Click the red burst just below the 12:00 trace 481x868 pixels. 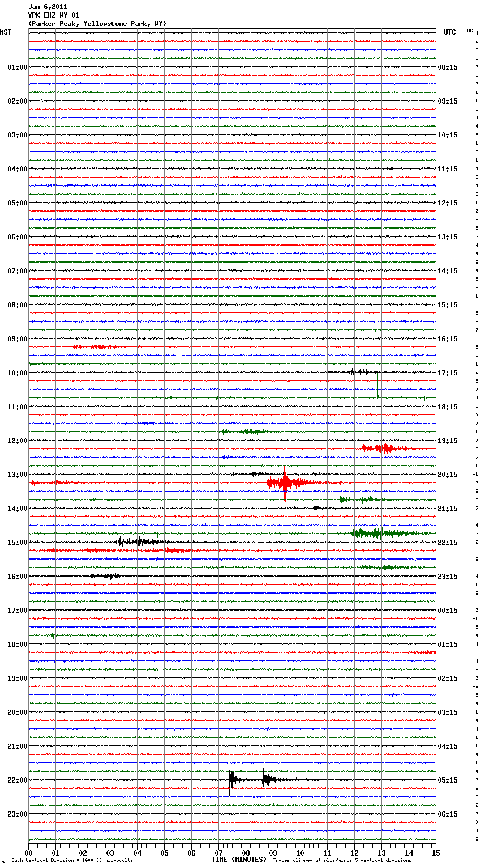click(x=385, y=449)
